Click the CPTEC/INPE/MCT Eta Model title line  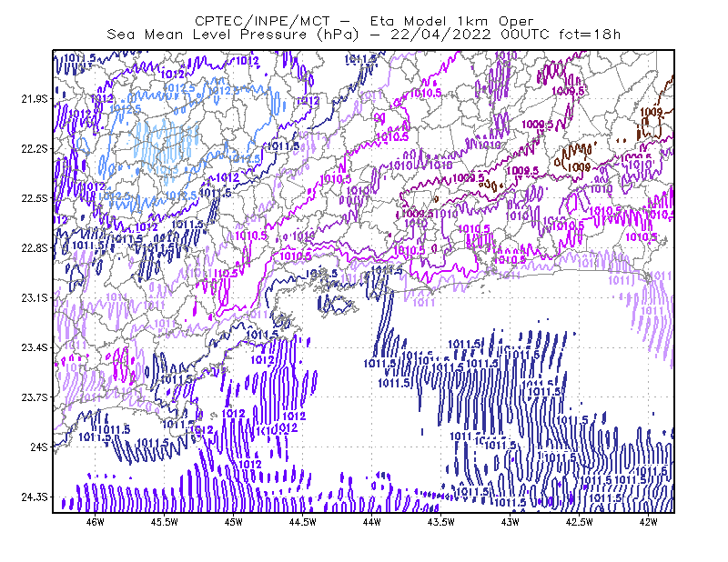[364, 21]
